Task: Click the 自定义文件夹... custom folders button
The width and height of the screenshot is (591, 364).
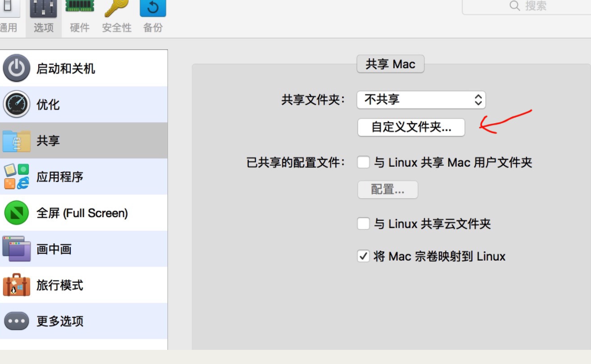Action: coord(411,127)
